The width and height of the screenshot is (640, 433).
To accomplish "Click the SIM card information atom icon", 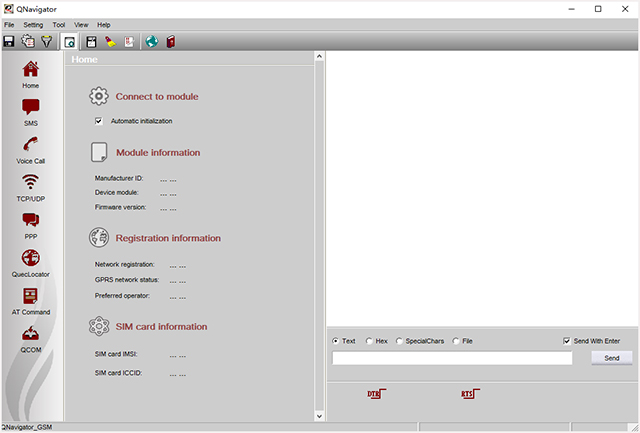I will tap(99, 326).
